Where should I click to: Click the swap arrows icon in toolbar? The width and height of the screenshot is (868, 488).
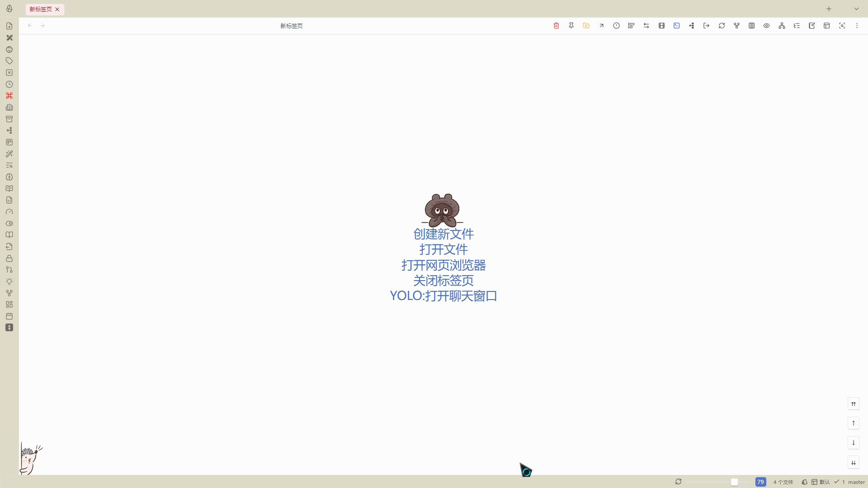tap(646, 26)
